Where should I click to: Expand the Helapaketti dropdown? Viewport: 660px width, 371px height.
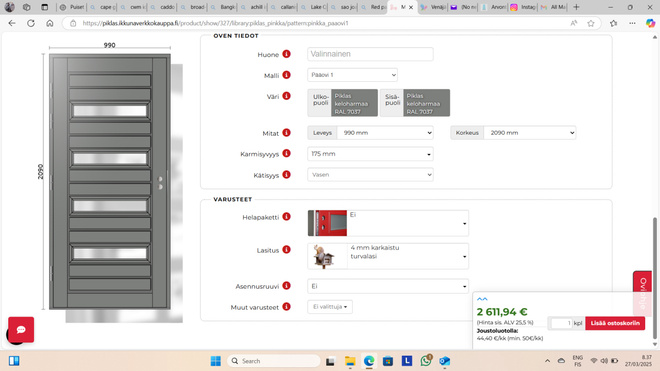(x=388, y=223)
